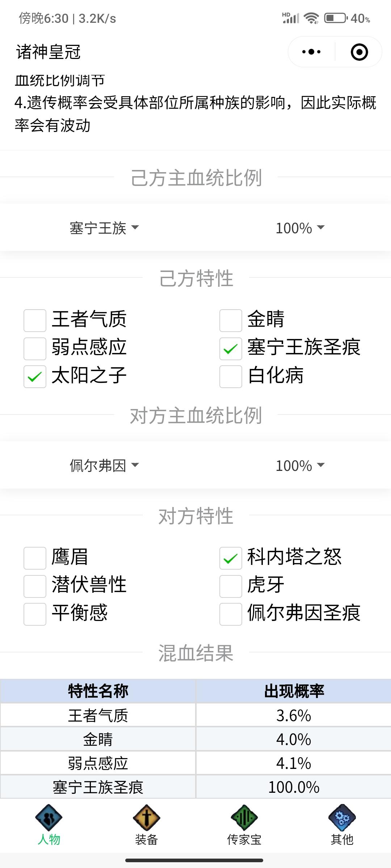This screenshot has width=391, height=868.
Task: Tap the circular close mini program icon
Action: tap(360, 52)
